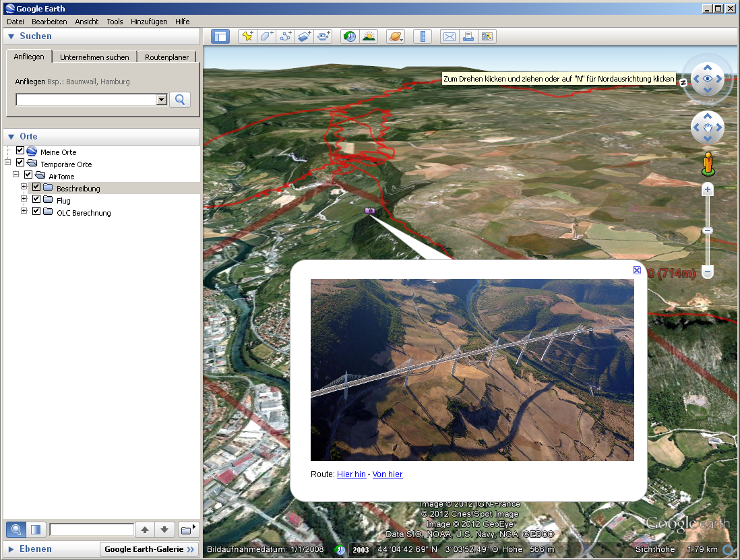Viewport: 740px width, 560px height.
Task: Zoom out with the minus button
Action: coord(708,272)
